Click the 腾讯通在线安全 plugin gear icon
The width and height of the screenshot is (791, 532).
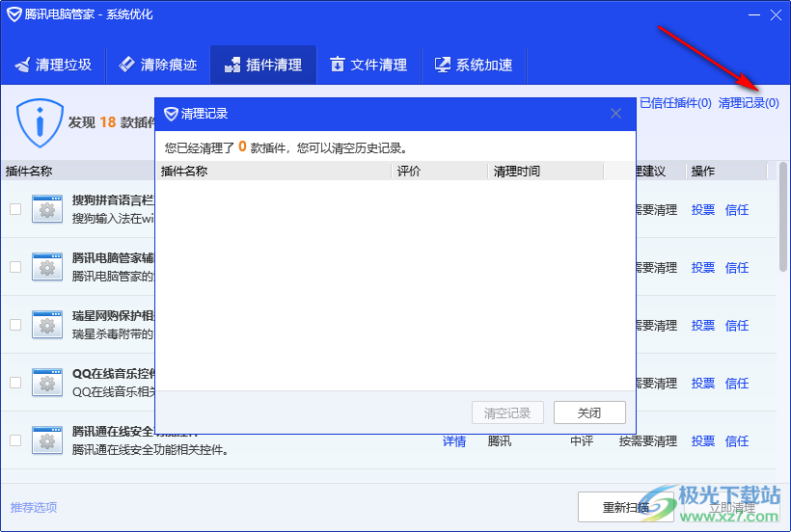47,440
